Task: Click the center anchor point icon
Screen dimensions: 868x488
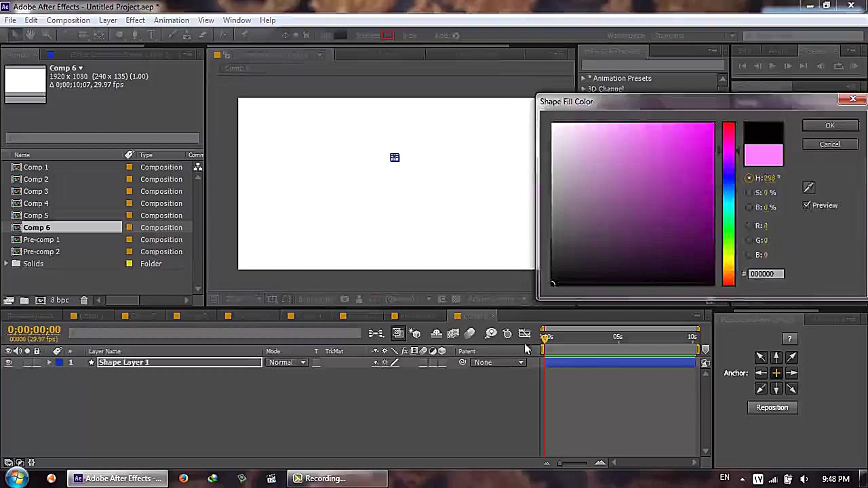Action: [776, 373]
